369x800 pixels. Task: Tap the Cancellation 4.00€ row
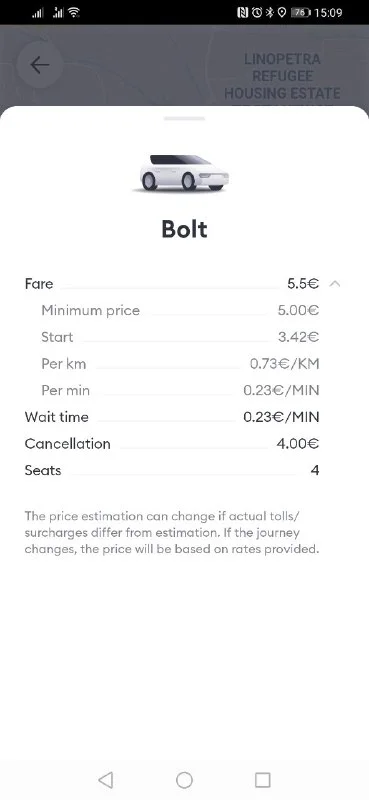tap(172, 443)
